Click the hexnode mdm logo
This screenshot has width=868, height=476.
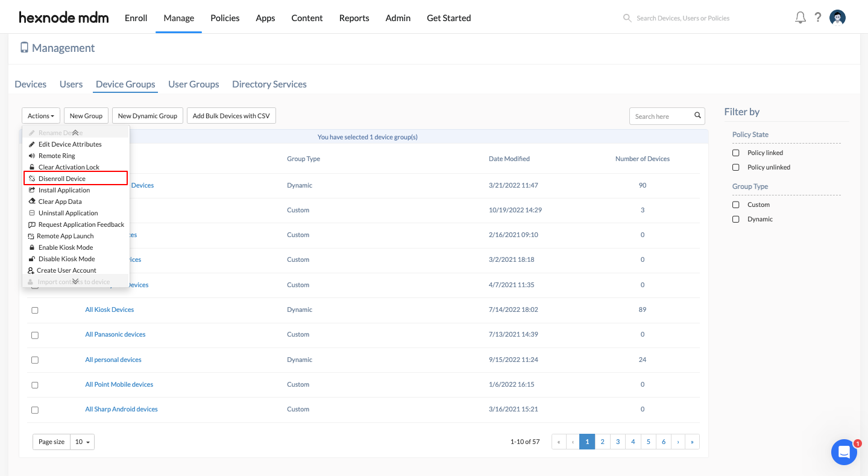[x=64, y=17]
